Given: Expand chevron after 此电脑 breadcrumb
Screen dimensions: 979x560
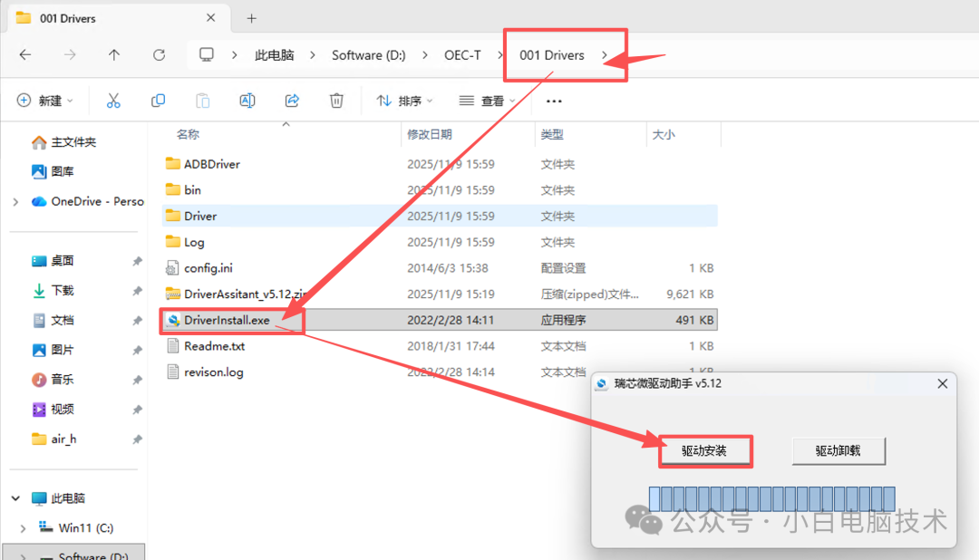Looking at the screenshot, I should pyautogui.click(x=312, y=55).
